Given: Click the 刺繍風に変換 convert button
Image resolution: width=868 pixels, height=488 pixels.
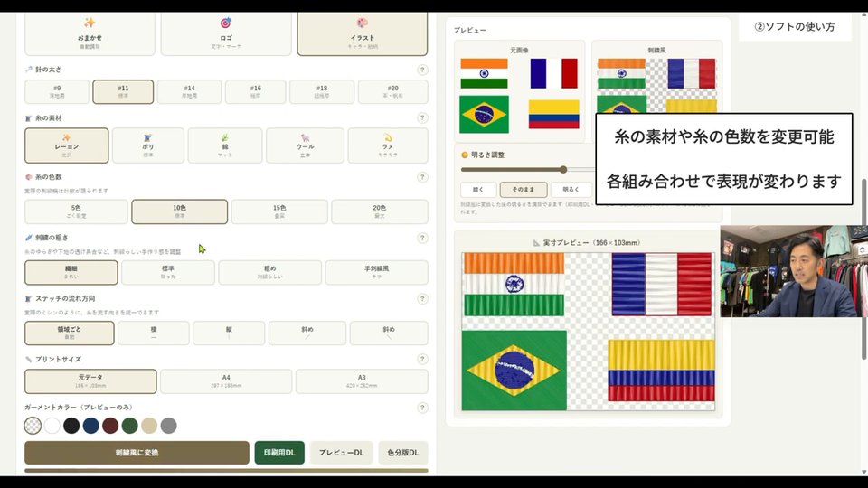Looking at the screenshot, I should coord(137,453).
